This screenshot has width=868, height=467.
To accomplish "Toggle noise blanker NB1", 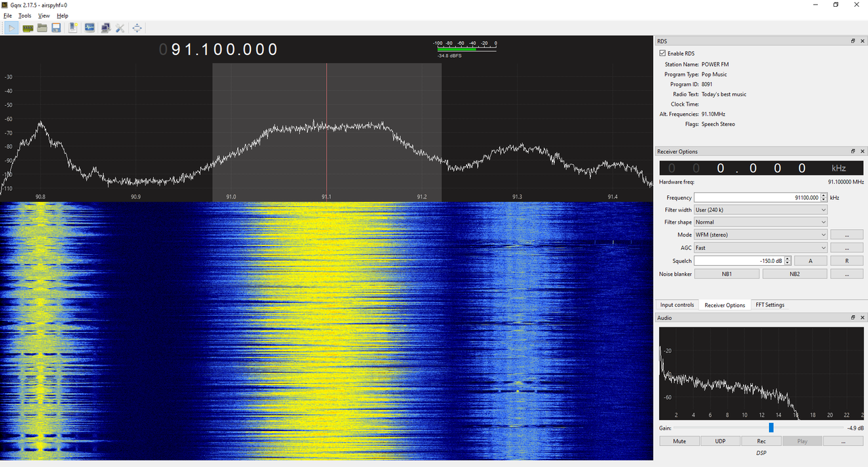I will click(x=726, y=274).
